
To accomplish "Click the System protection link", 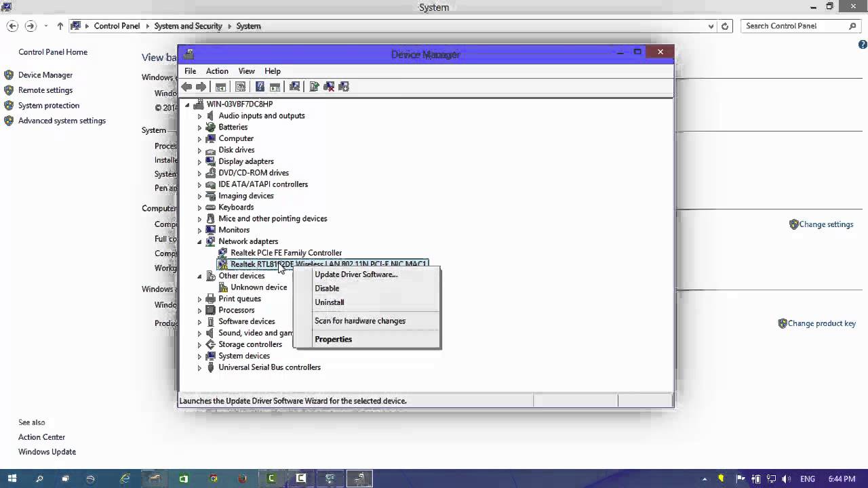I will pyautogui.click(x=49, y=106).
